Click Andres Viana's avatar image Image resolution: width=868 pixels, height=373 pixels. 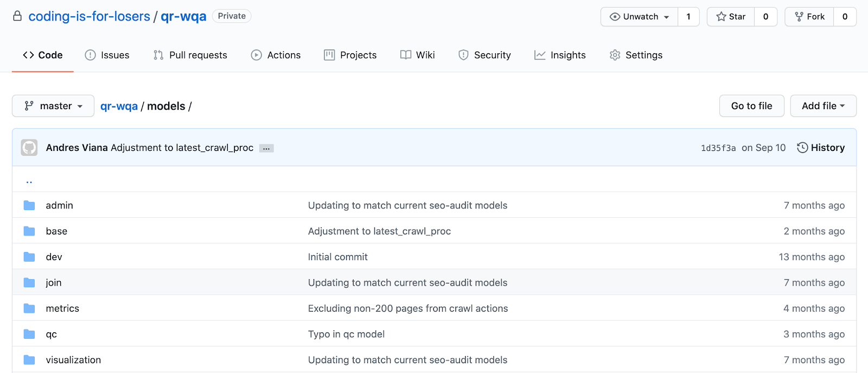[x=29, y=148]
